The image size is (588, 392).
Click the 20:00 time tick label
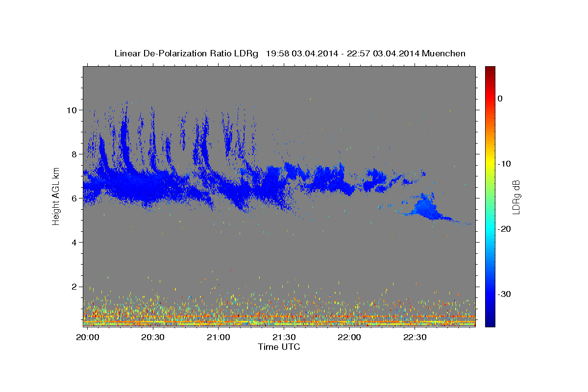point(88,338)
